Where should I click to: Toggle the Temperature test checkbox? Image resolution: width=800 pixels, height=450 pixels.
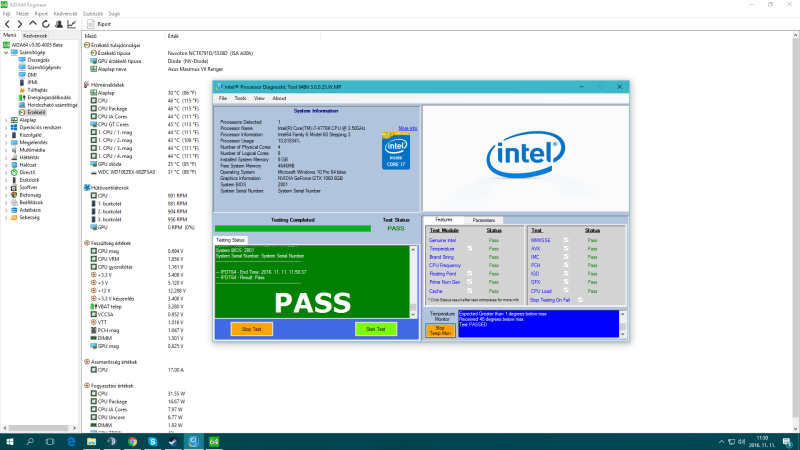click(469, 248)
